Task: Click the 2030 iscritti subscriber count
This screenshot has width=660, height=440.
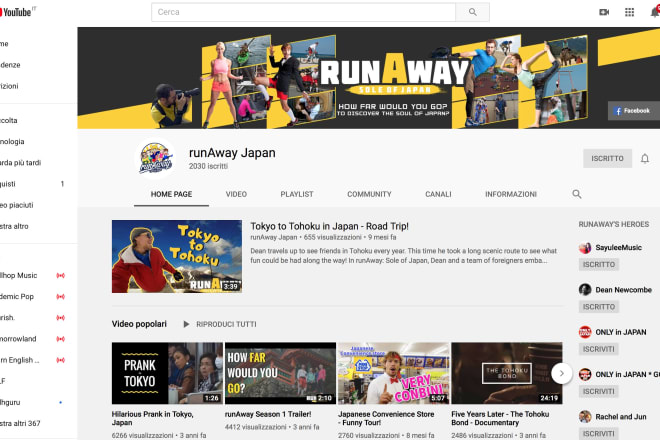Action: coord(208,166)
